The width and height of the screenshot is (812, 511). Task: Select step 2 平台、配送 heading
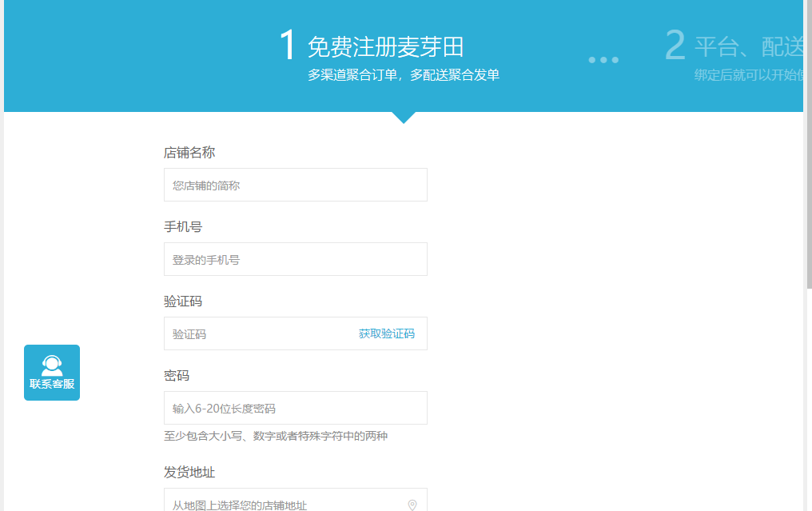[748, 46]
